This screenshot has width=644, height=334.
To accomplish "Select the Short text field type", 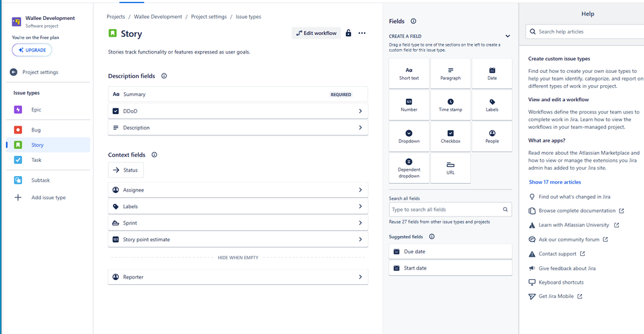I will pyautogui.click(x=409, y=74).
